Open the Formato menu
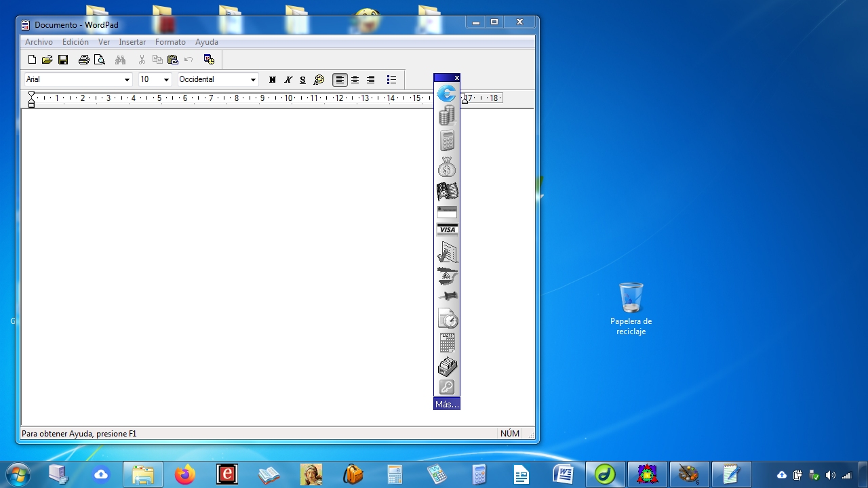The width and height of the screenshot is (868, 488). coord(170,42)
